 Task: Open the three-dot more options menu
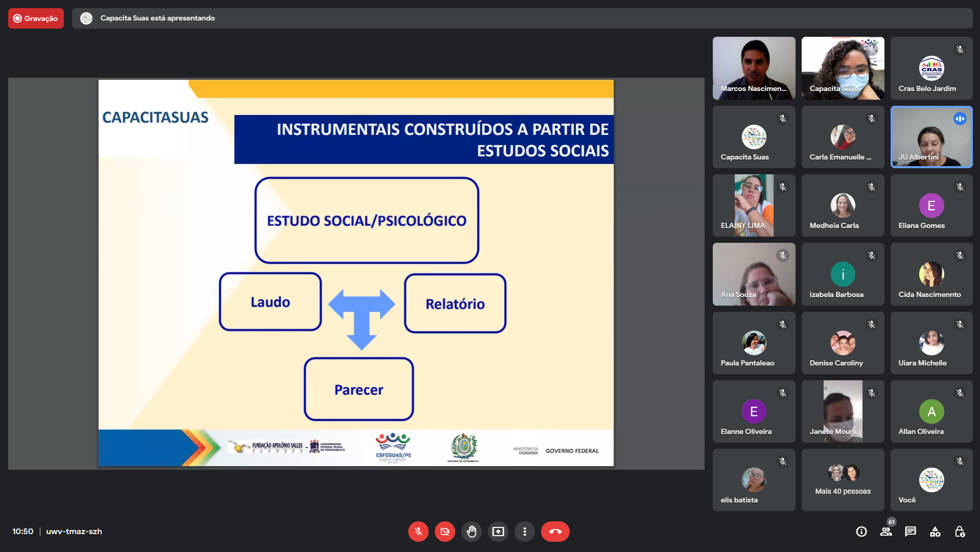pos(524,532)
